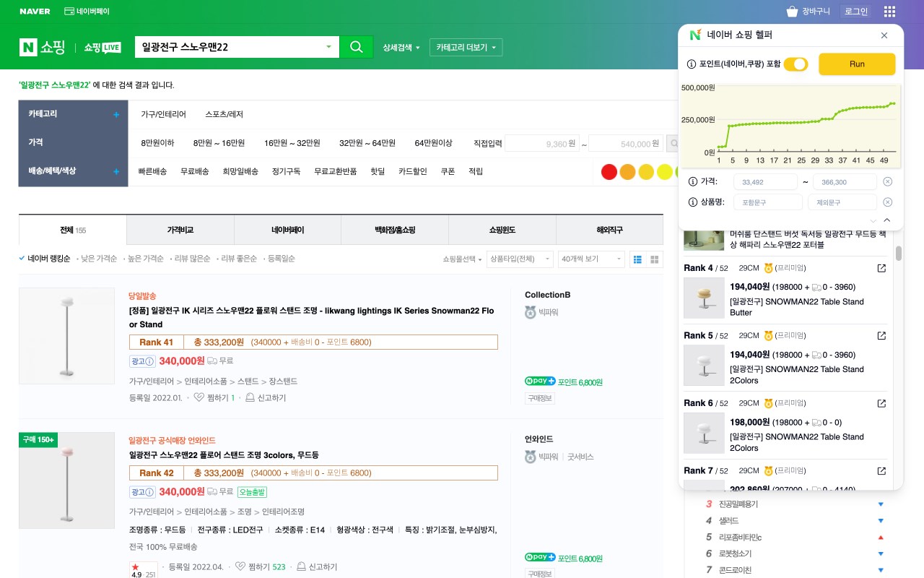The height and width of the screenshot is (578, 924).
Task: Click info icon next to 가격 in helper
Action: 693,181
